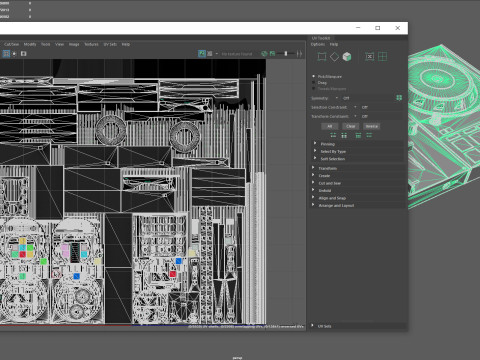Open the Tools menu

click(46, 44)
